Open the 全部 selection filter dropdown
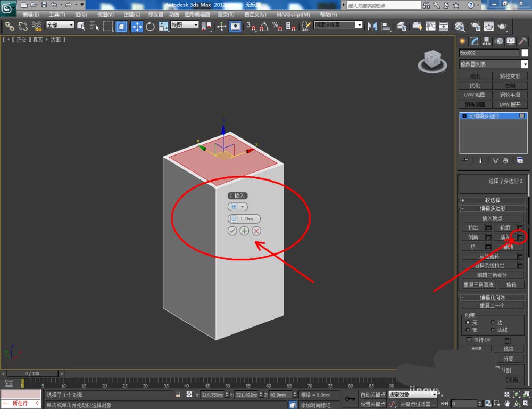This screenshot has width=532, height=409. (60, 25)
